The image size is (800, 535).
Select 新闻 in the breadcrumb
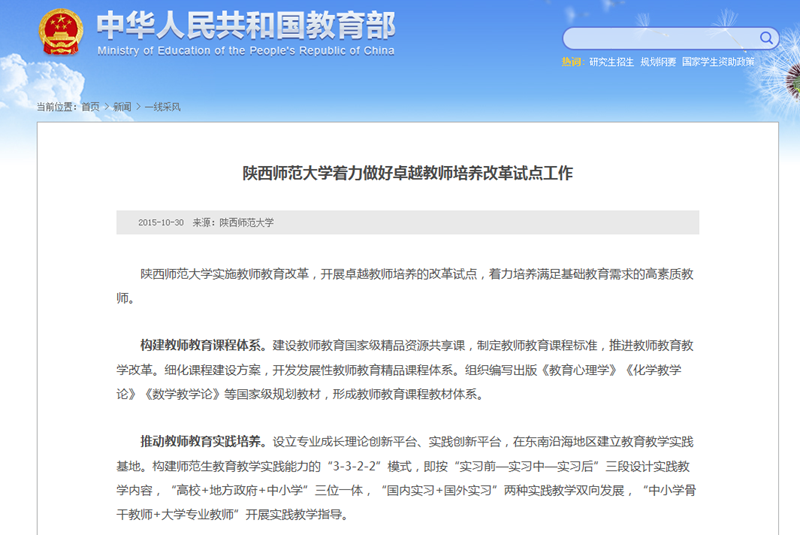click(x=122, y=107)
